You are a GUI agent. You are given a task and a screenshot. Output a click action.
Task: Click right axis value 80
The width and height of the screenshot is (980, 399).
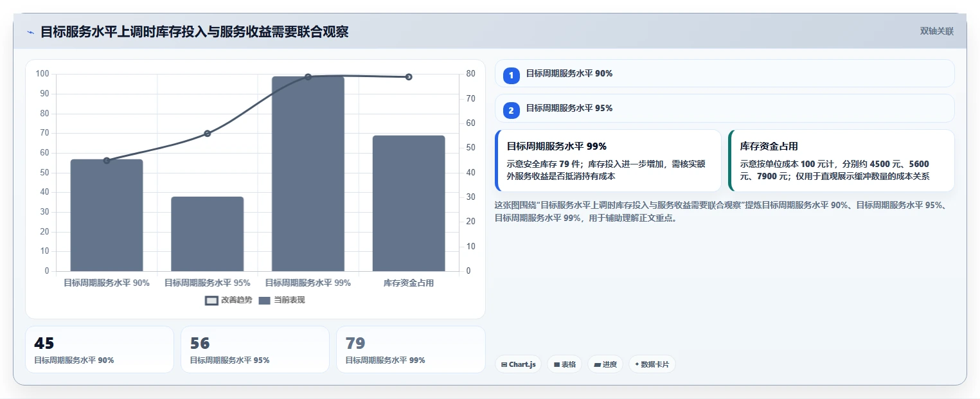[x=470, y=74]
